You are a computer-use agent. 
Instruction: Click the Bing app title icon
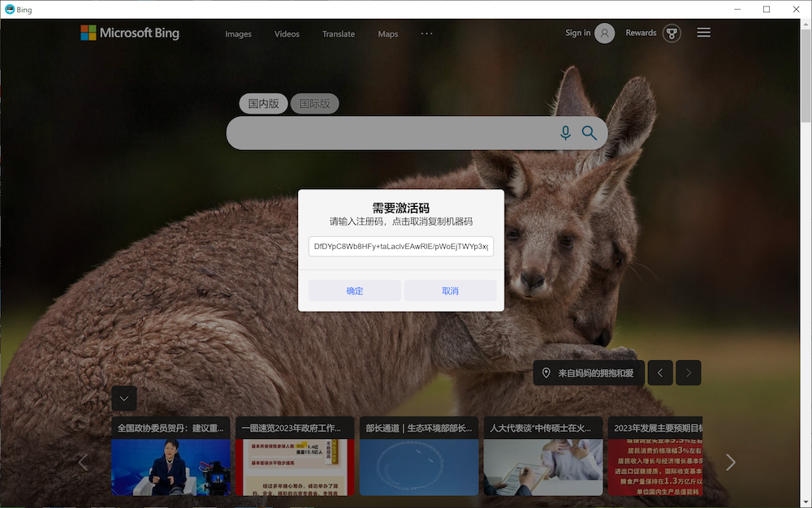coord(9,9)
